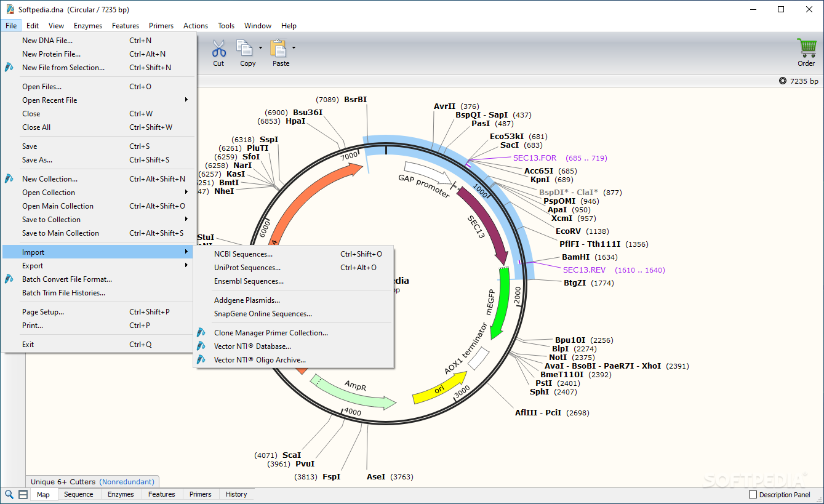824x504 pixels.
Task: Select Save As menu entry
Action: (x=98, y=160)
